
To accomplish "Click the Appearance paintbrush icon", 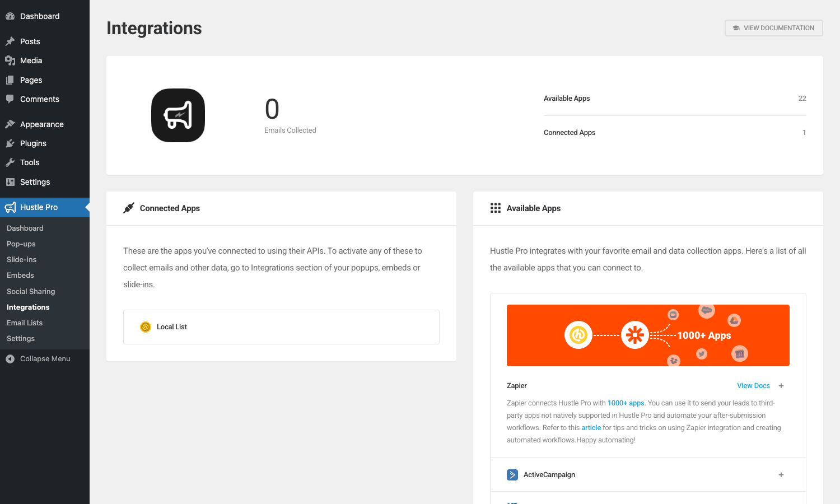I will (10, 124).
